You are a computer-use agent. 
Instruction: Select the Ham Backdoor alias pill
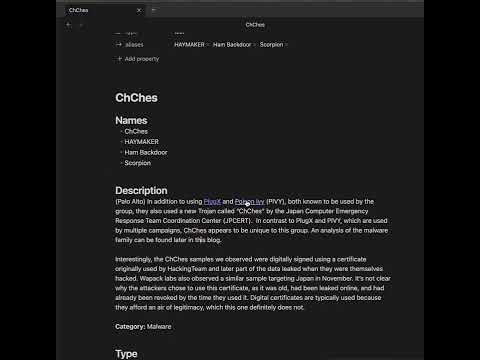pyautogui.click(x=232, y=44)
